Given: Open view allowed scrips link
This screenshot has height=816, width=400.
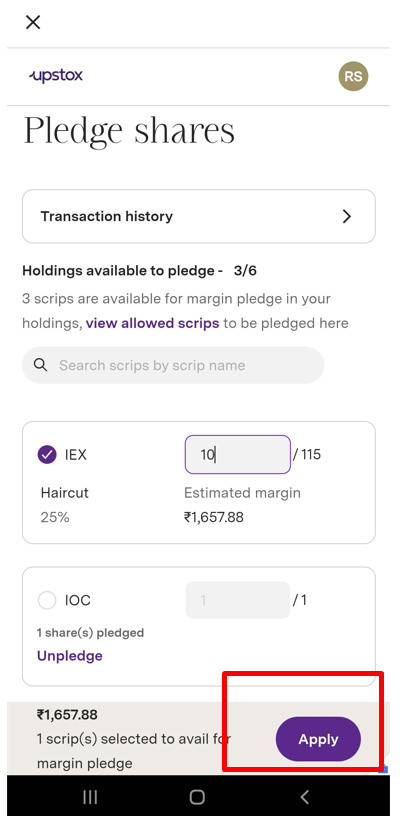Looking at the screenshot, I should point(152,323).
